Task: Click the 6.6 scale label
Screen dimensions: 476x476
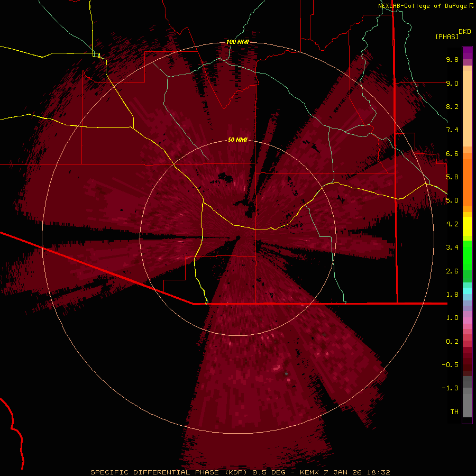Action: 452,153
